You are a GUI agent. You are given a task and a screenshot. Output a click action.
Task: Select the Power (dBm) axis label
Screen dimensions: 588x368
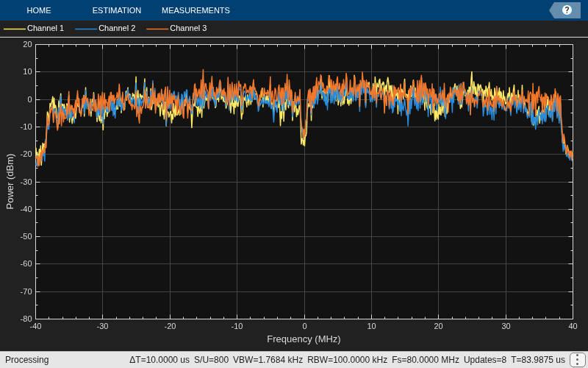click(10, 182)
